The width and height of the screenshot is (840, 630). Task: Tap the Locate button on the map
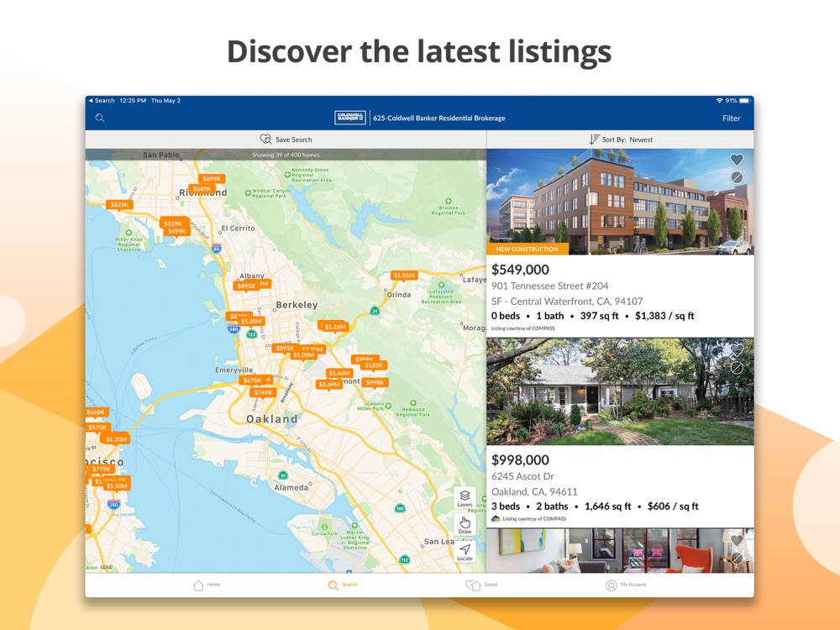click(x=465, y=552)
